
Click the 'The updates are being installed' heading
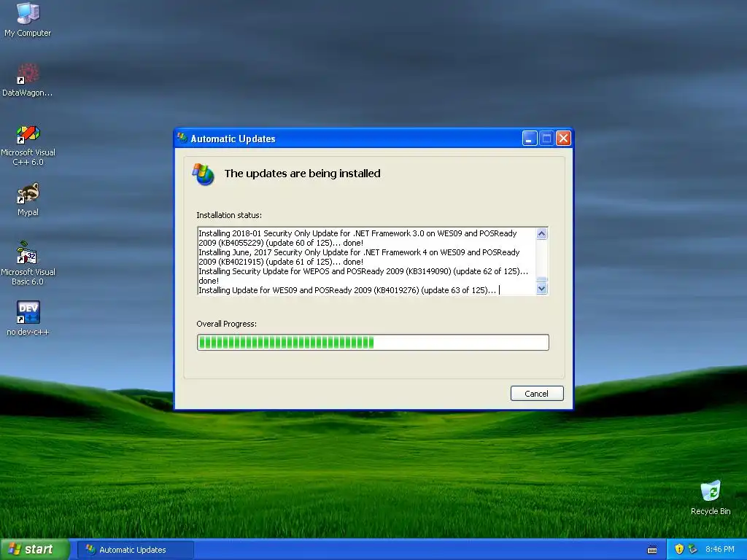point(303,174)
